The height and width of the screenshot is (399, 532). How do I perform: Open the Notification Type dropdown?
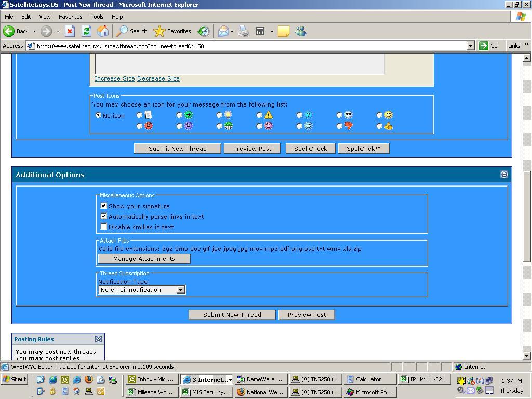tap(142, 290)
